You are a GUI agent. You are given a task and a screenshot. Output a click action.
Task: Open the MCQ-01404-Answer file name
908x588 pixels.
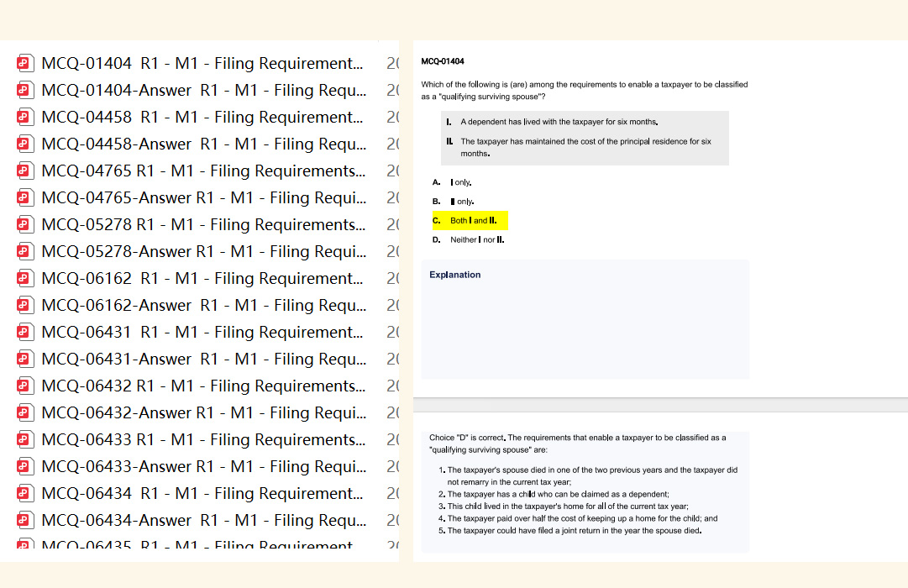(203, 91)
